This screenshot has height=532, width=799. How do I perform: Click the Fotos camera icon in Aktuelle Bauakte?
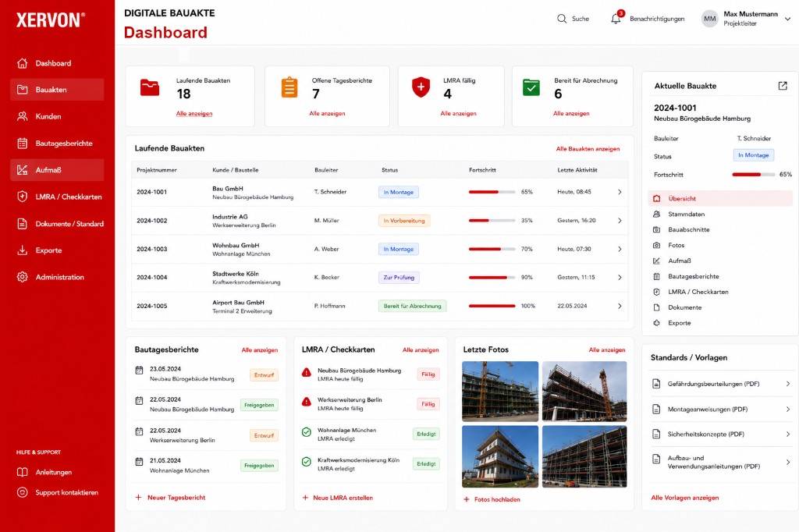click(657, 246)
